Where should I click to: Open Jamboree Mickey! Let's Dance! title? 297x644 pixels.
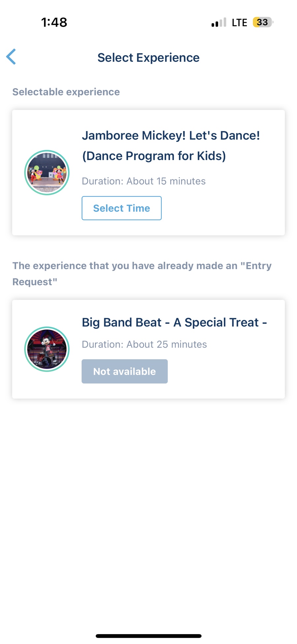[171, 135]
